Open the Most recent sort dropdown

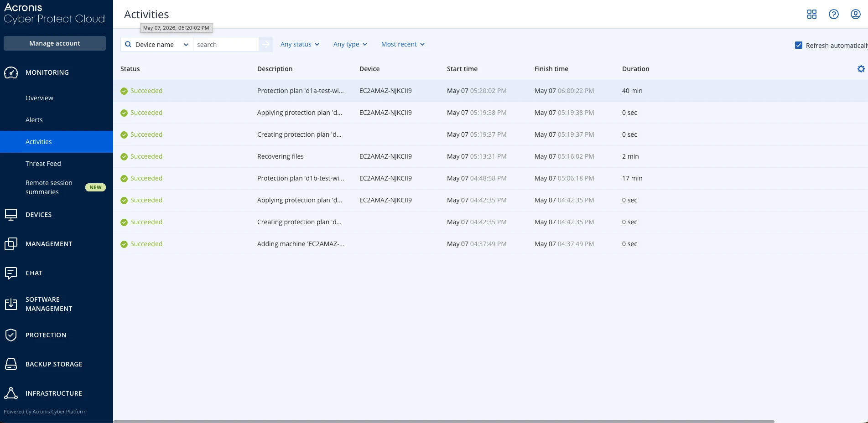point(403,44)
